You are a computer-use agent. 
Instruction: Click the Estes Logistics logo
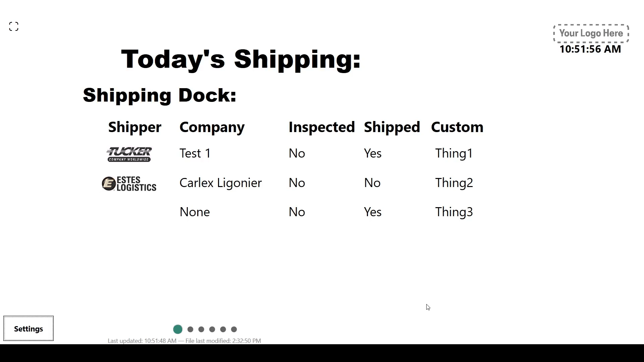[129, 184]
